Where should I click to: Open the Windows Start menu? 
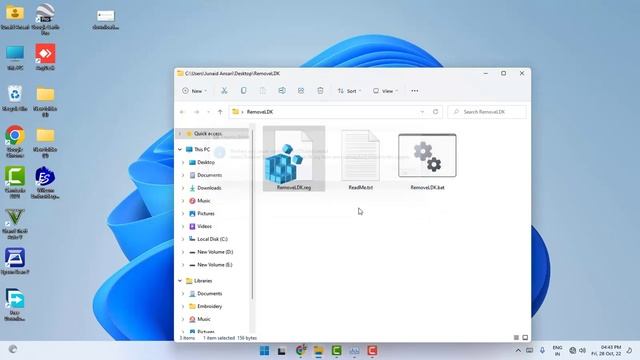click(264, 351)
